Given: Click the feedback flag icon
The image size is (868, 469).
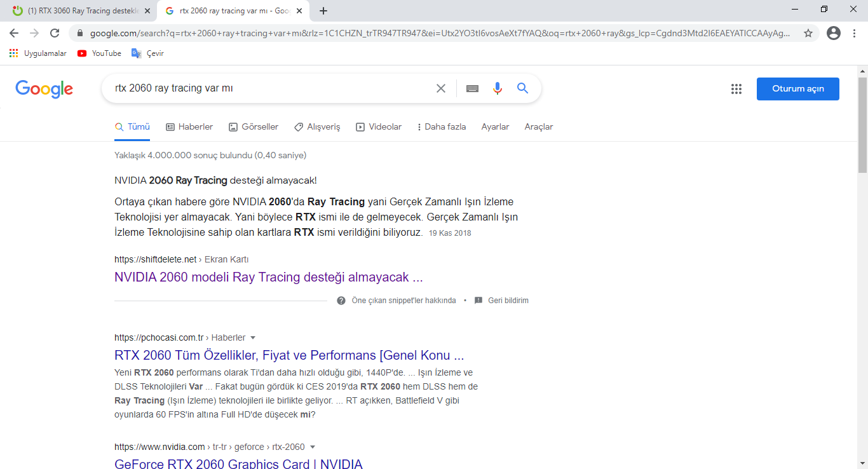Looking at the screenshot, I should [478, 301].
